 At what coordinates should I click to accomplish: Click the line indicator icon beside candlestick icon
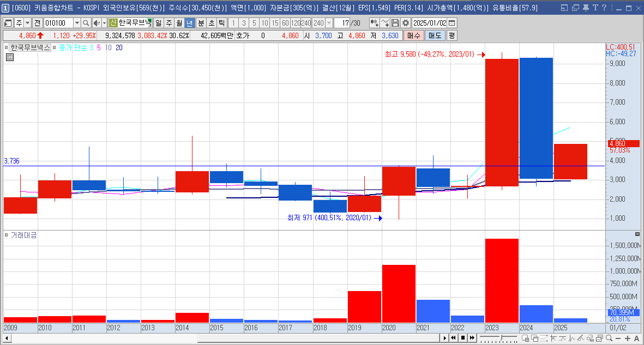tap(385, 23)
